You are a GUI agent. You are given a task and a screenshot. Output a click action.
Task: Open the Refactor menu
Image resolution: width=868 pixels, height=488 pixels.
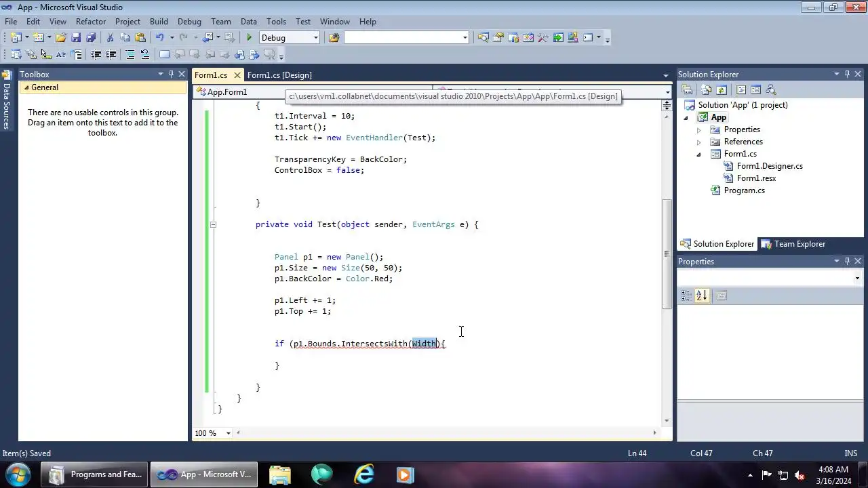pos(91,22)
